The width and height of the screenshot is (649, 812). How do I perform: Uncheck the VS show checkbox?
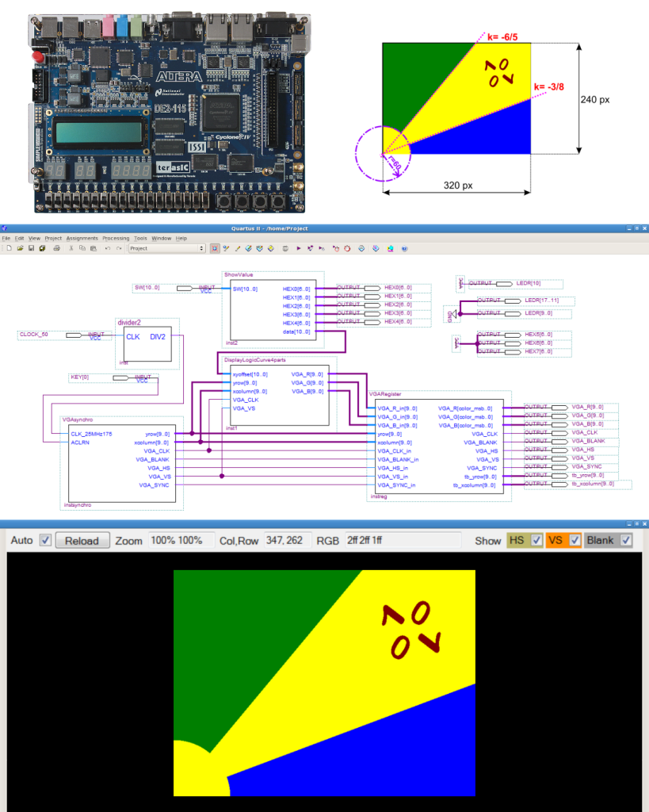[x=575, y=540]
